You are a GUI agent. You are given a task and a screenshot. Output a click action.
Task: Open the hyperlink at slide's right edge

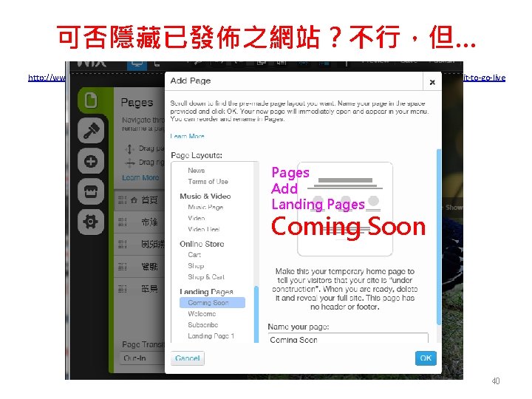(484, 78)
